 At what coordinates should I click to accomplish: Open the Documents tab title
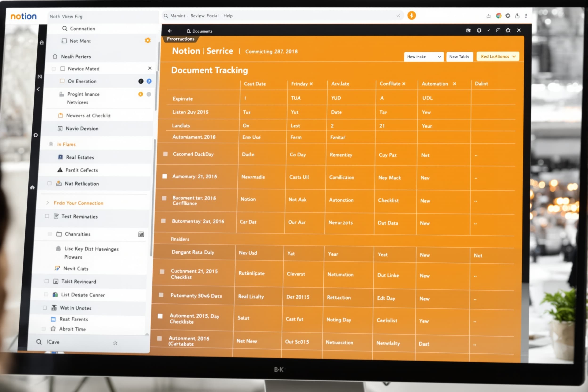tap(200, 31)
